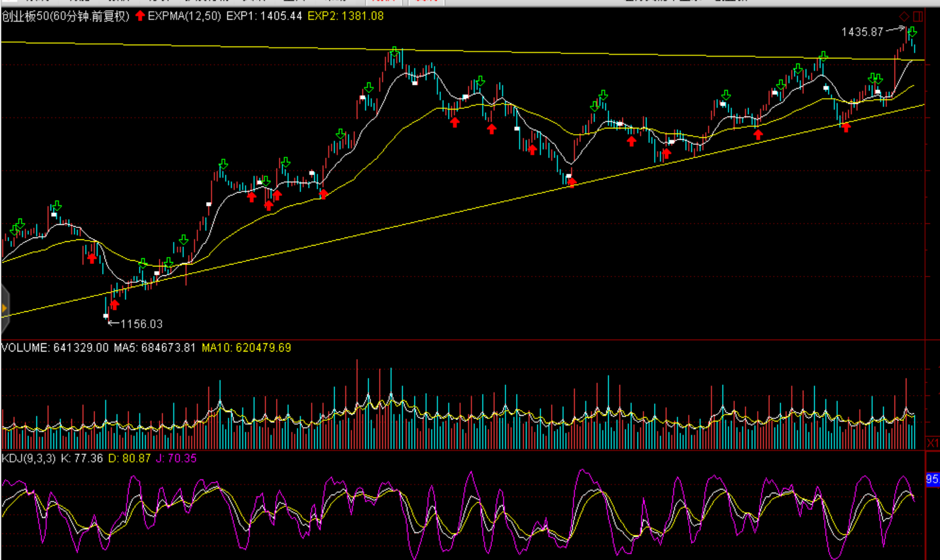
Task: Click the green sell arrow below 1435.87
Action: pos(912,32)
